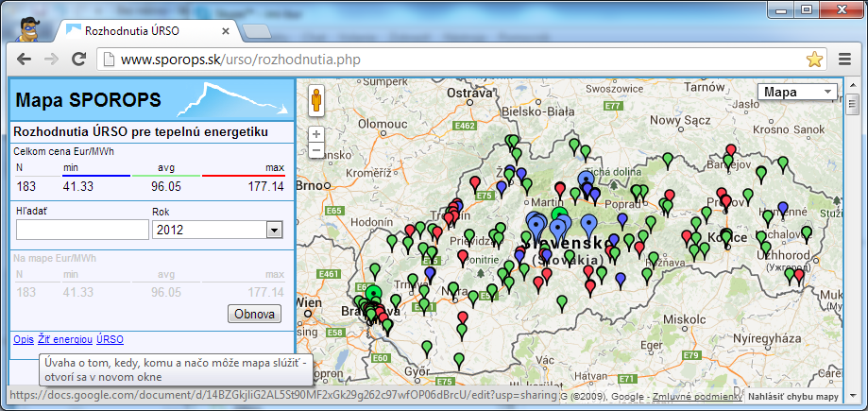Click the min value 41.33 under Celkom cena
The width and height of the screenshot is (868, 411).
[x=78, y=187]
